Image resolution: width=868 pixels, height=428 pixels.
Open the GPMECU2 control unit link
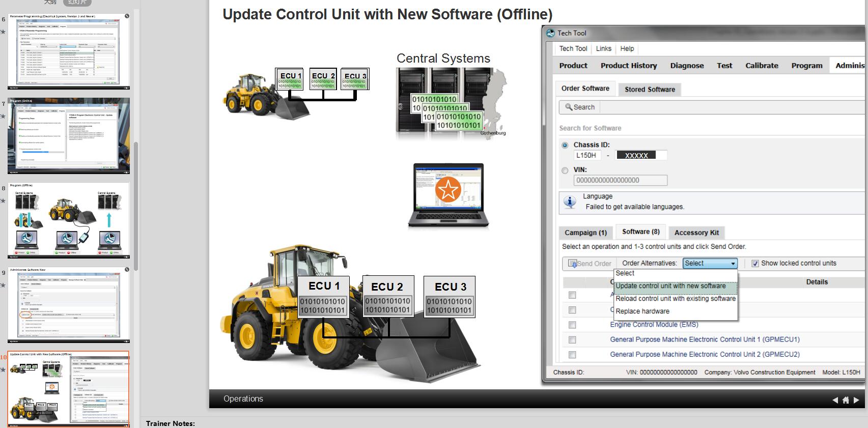pyautogui.click(x=705, y=355)
